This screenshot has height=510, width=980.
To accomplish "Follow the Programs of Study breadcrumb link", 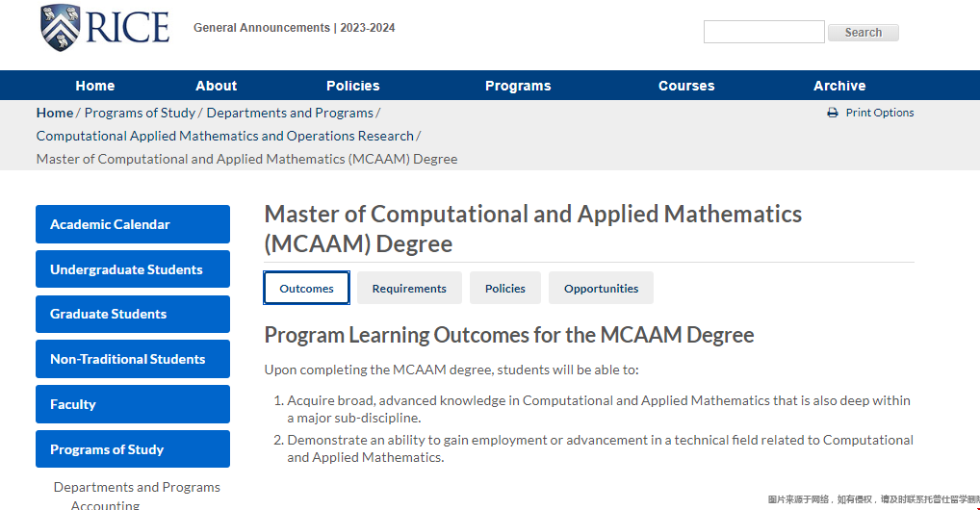I will click(140, 114).
